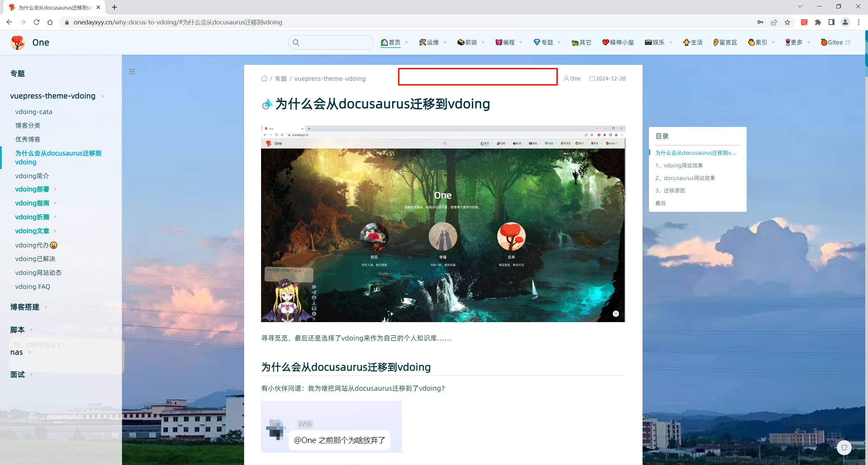The height and width of the screenshot is (465, 868).
Task: Click the previous page left arrow
Action: [138, 251]
